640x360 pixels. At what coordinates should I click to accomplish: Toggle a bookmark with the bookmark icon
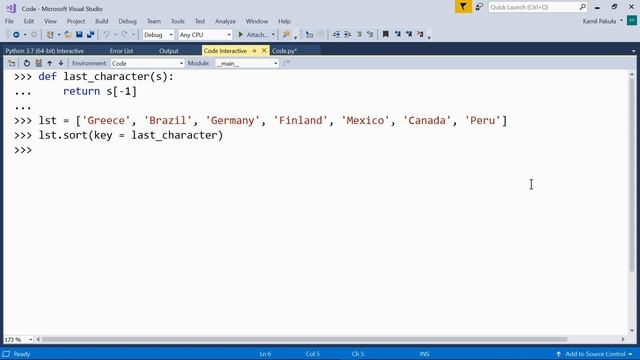pos(385,35)
